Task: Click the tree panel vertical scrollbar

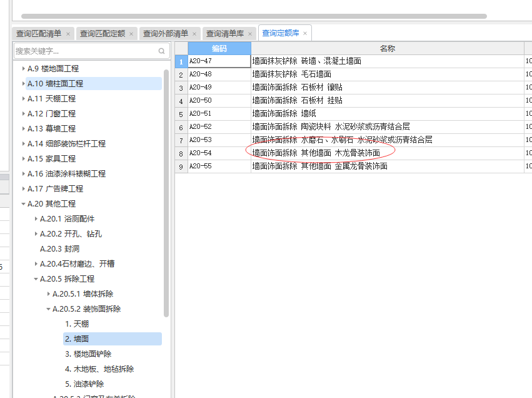Action: tap(166, 193)
